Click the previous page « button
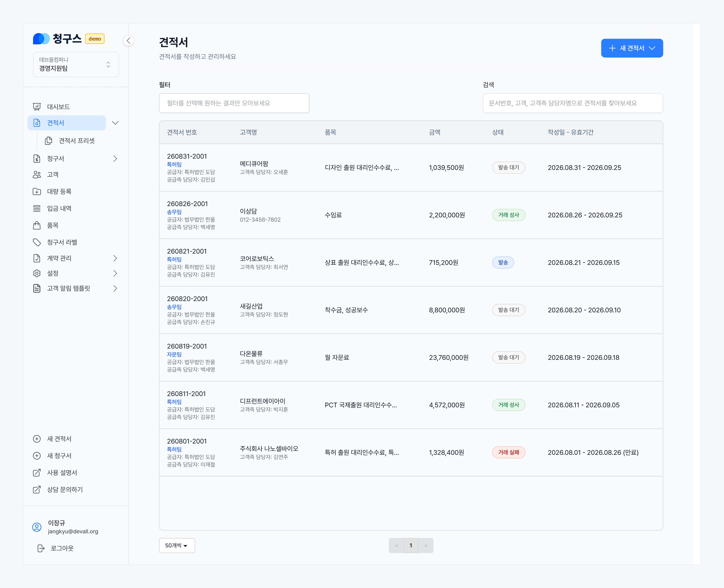 coord(396,545)
